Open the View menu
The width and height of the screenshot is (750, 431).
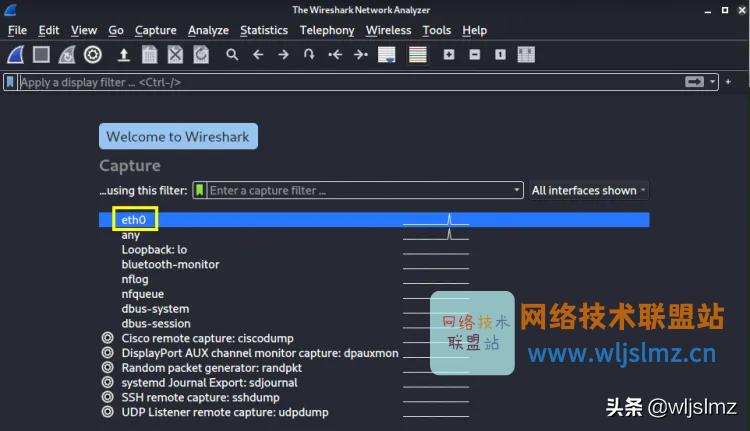pos(84,30)
